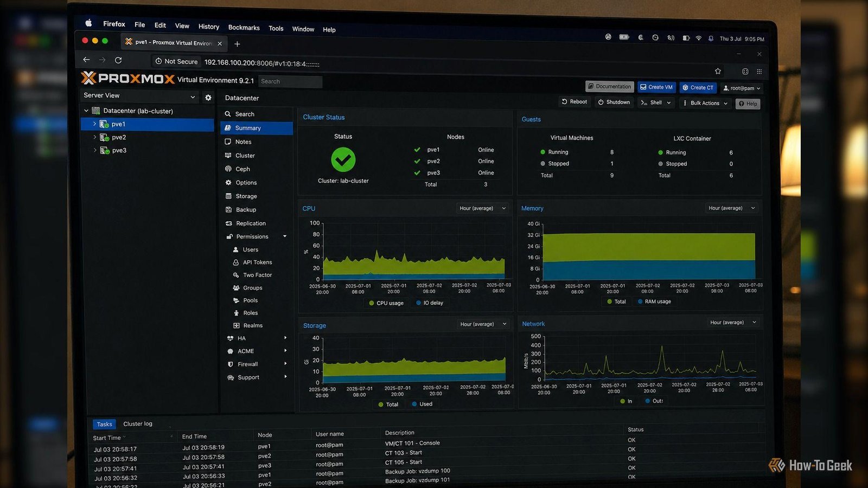Toggle IO delay legend entry
This screenshot has height=488, width=868.
(430, 303)
